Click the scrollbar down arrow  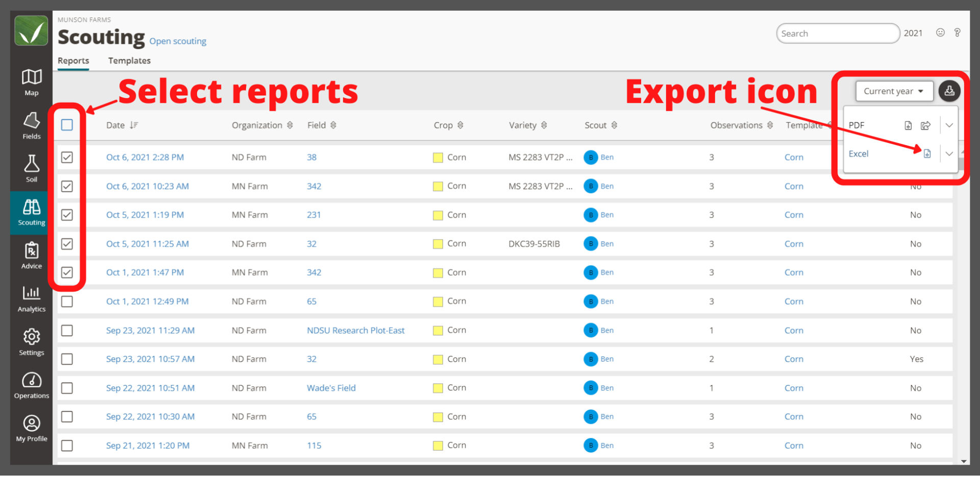pyautogui.click(x=964, y=461)
